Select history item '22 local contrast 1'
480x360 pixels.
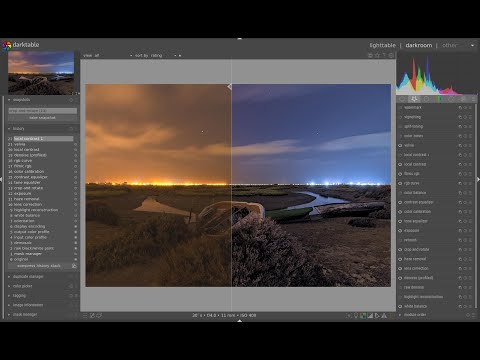pos(40,138)
